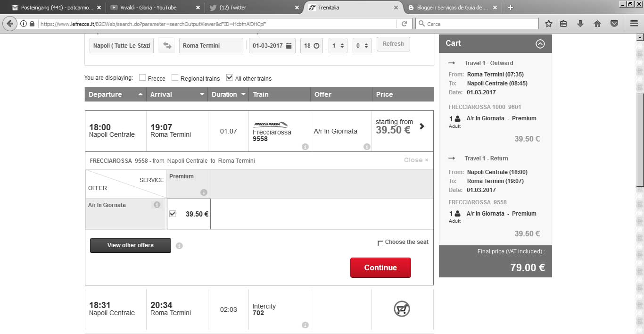Click the red Continue button
The height and width of the screenshot is (334, 644).
point(380,267)
